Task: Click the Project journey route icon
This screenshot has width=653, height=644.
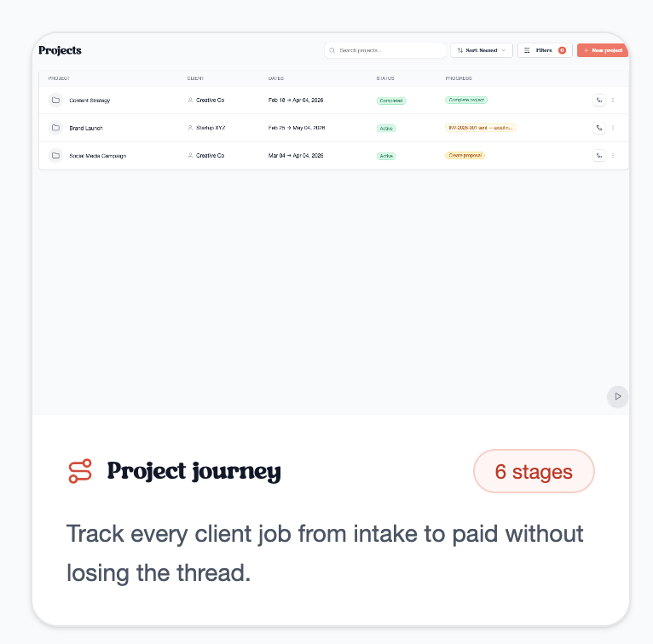Action: [x=79, y=471]
